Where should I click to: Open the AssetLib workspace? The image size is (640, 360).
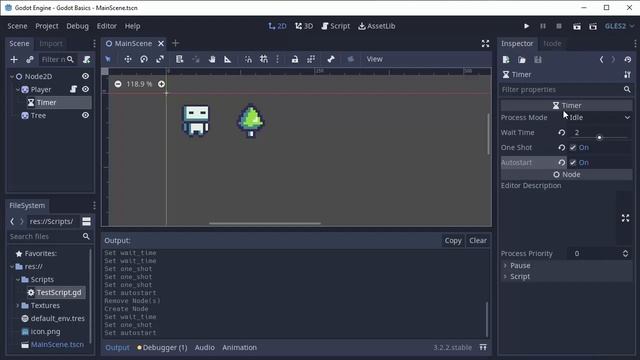377,26
